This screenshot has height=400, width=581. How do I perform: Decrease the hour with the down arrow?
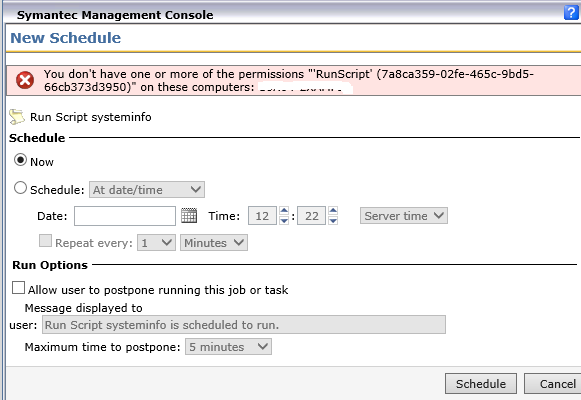[x=284, y=220]
